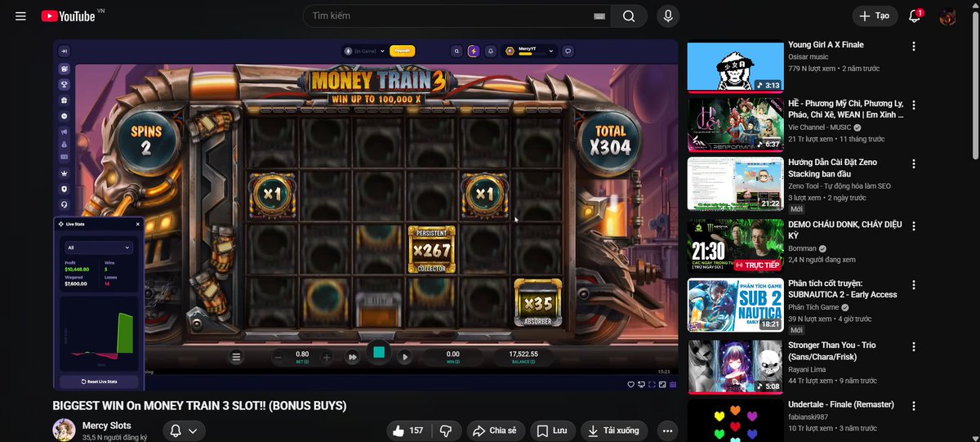The height and width of the screenshot is (442, 980).
Task: Click the x35 Absorber symbol
Action: tap(538, 303)
